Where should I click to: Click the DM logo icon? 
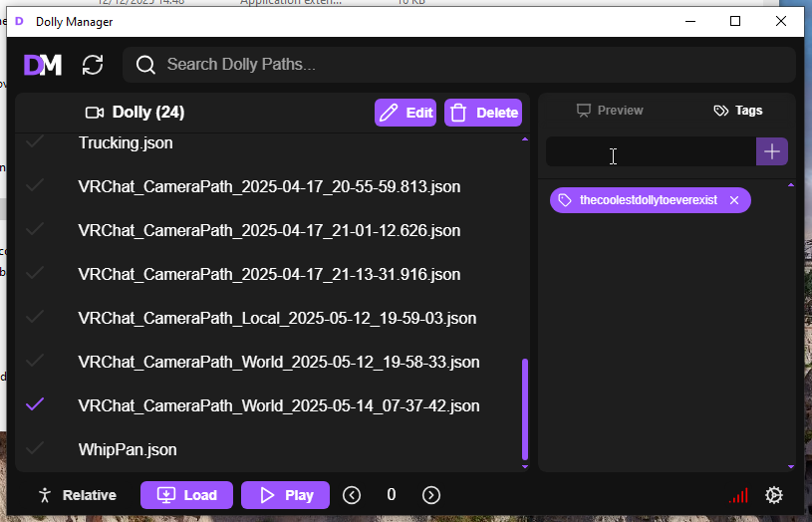point(43,65)
